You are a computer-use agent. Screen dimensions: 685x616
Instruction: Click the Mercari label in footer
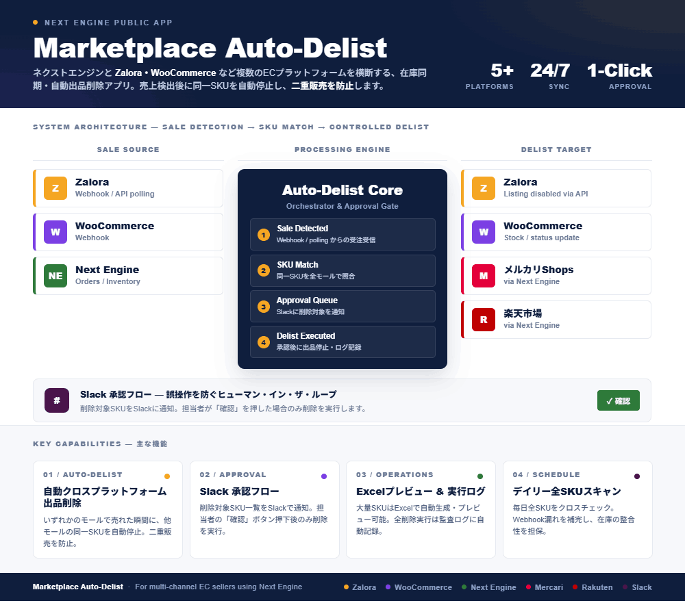pos(549,587)
